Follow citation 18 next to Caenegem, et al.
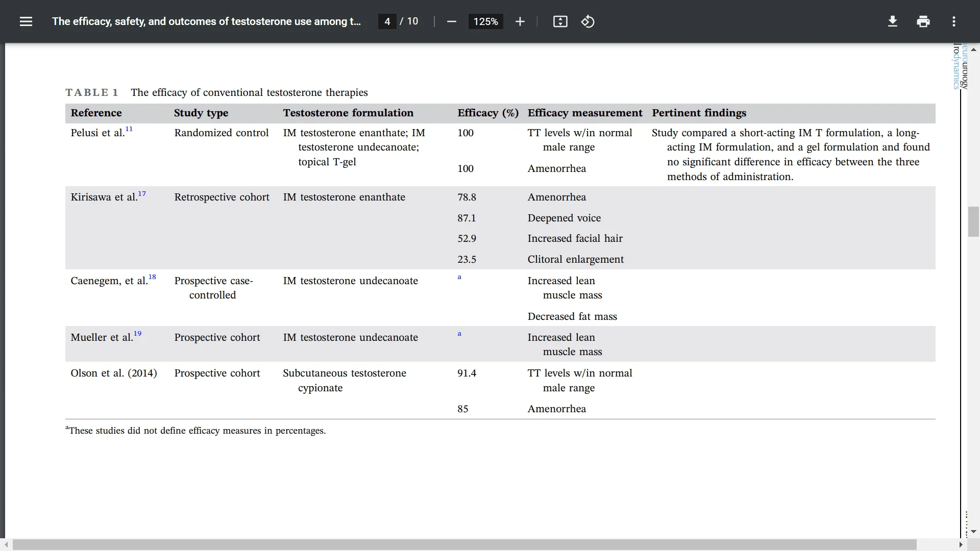Screen dimensions: 980x551 pos(152,277)
